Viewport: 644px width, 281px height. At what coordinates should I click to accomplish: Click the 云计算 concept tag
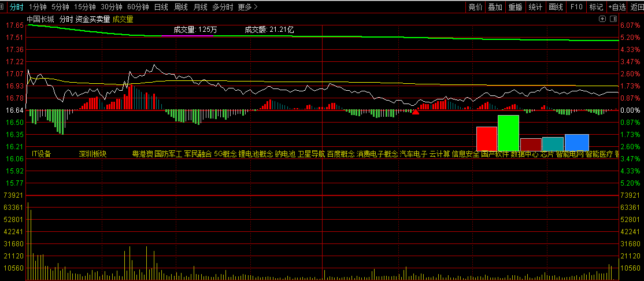(x=439, y=154)
